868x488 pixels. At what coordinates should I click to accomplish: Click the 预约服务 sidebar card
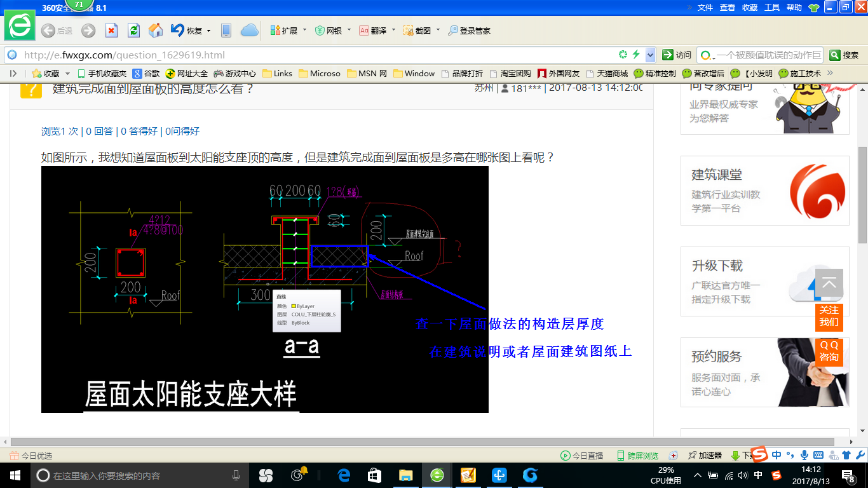[764, 372]
